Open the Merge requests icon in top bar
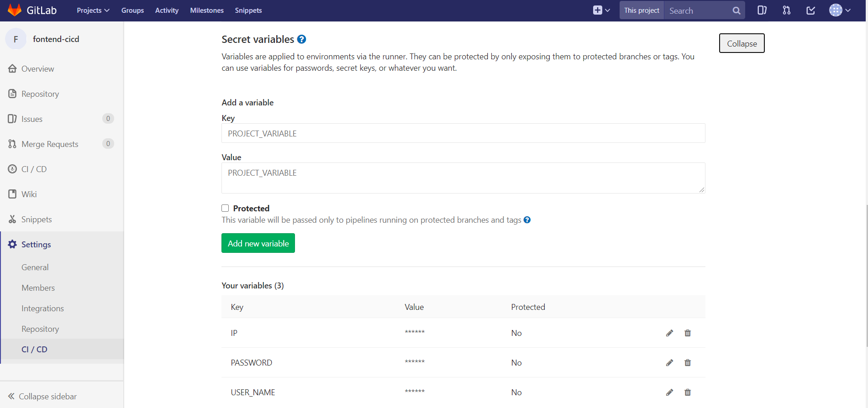 786,10
